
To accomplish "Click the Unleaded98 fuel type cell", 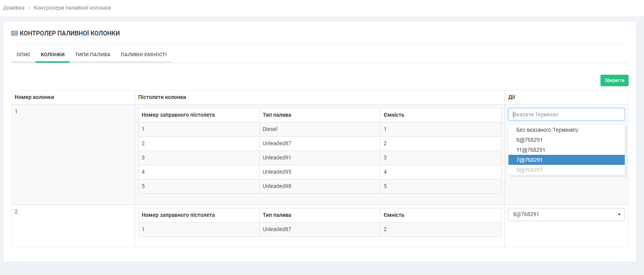I will 277,186.
